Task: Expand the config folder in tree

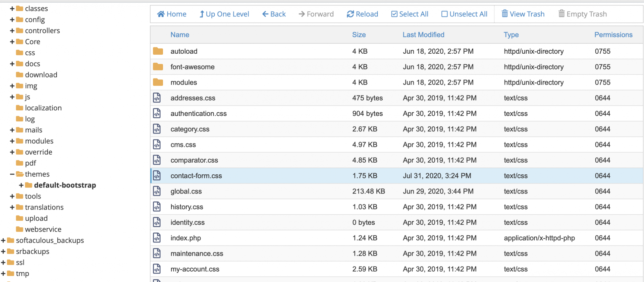Action: coord(12,19)
